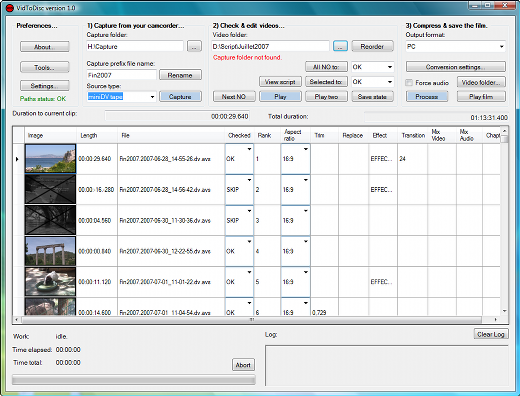
Task: Browse for the capture folder
Action: (194, 46)
